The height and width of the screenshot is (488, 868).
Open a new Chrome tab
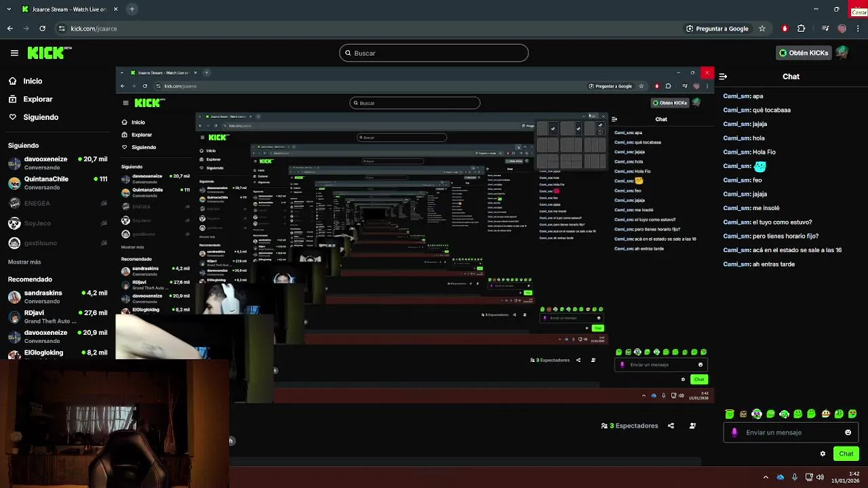[132, 9]
